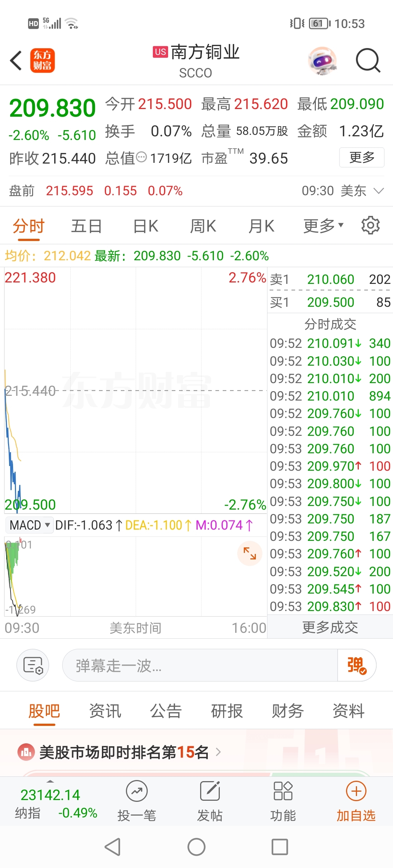Tap the 发帖 post icon
393x868 pixels.
pyautogui.click(x=210, y=791)
